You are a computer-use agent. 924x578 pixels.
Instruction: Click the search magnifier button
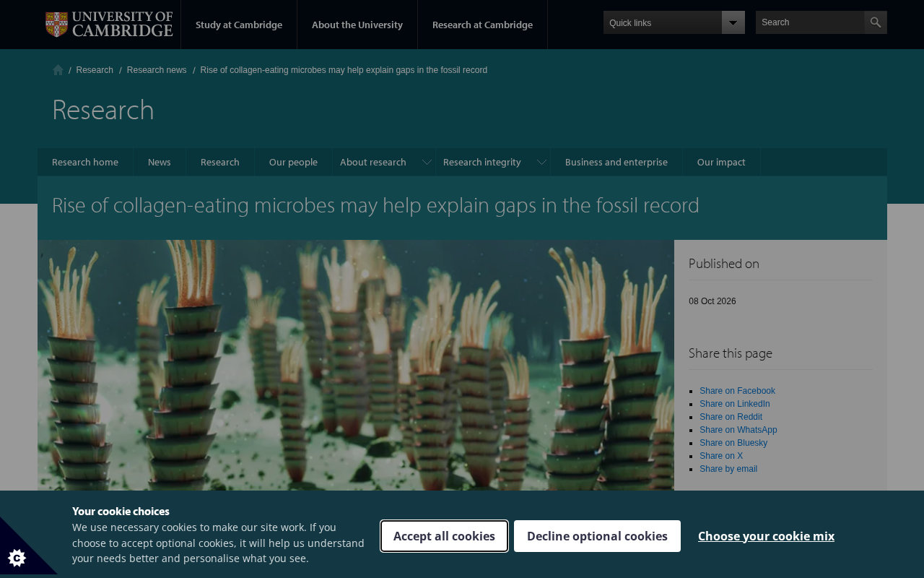pos(876,22)
